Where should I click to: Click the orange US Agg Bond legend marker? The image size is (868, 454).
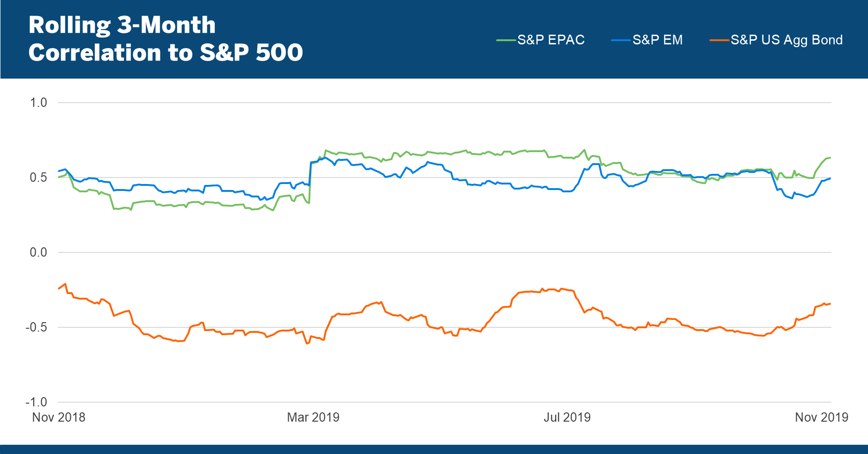pos(719,40)
